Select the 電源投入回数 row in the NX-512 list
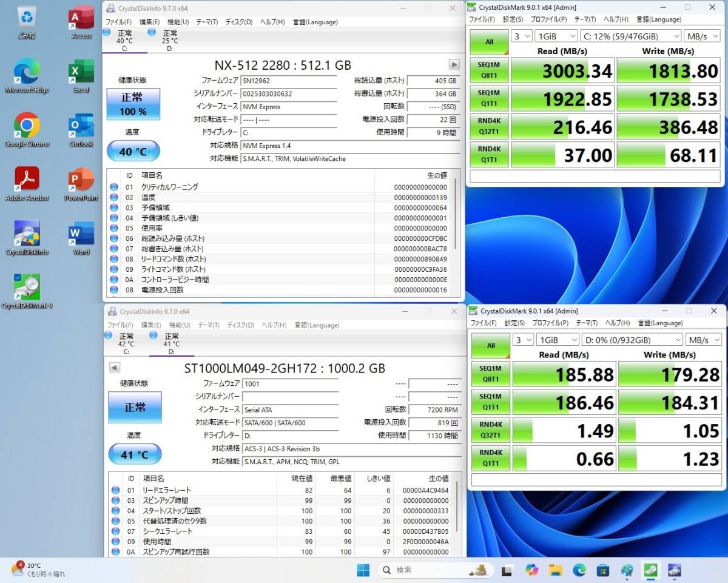 pos(281,290)
